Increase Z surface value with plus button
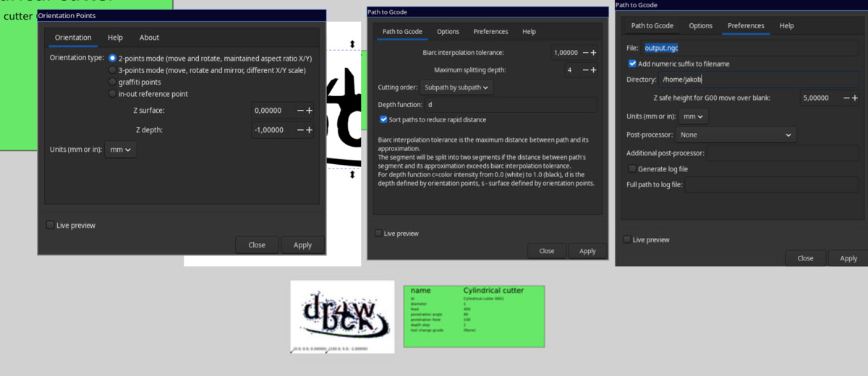This screenshot has width=868, height=376. 310,111
